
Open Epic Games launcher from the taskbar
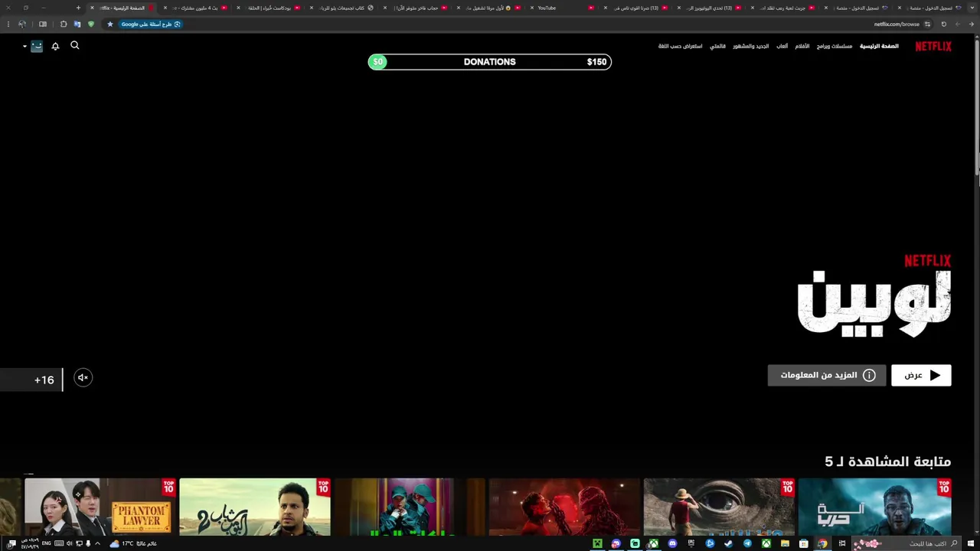point(691,543)
